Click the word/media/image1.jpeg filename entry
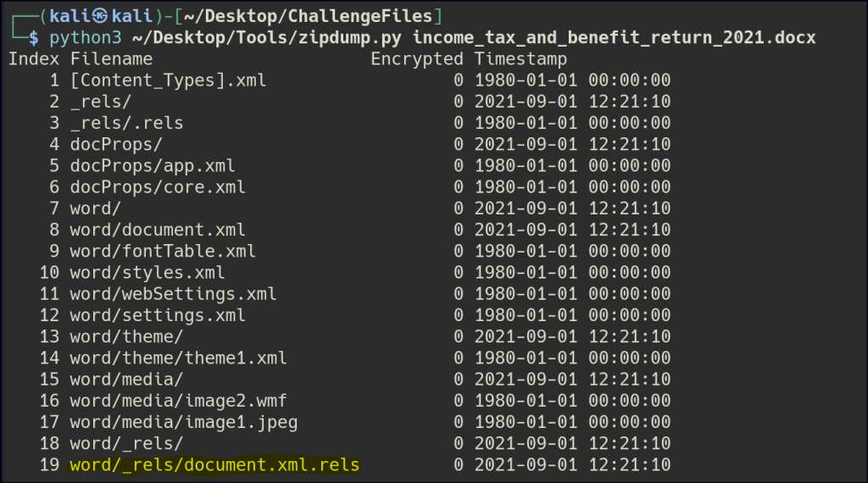The width and height of the screenshot is (868, 483). (x=183, y=422)
